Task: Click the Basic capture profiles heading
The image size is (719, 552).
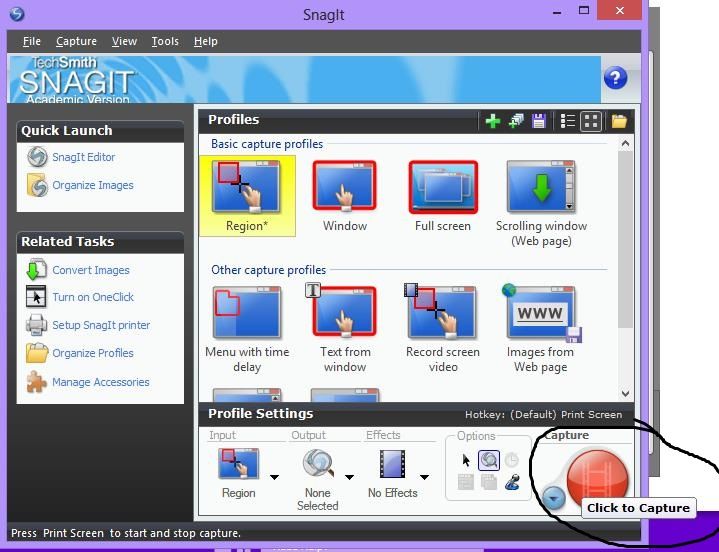Action: coord(267,144)
